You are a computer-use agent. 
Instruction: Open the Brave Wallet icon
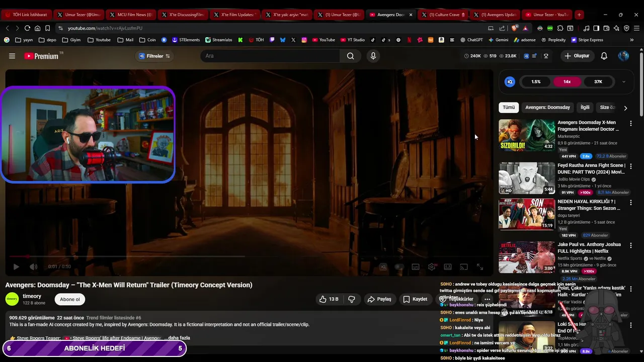pos(606,28)
